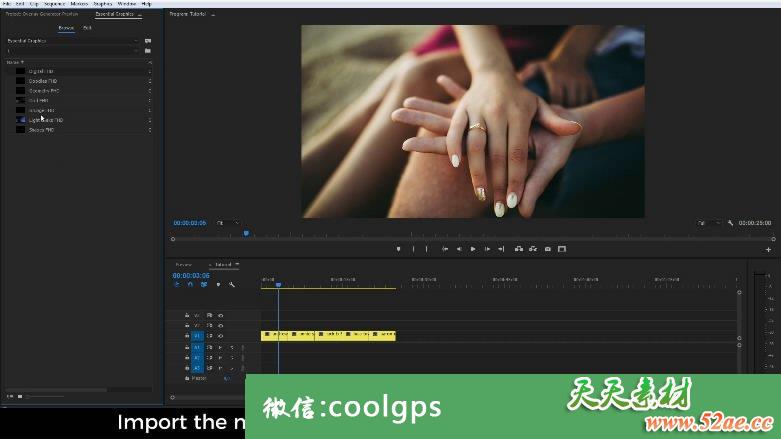This screenshot has width=781, height=439.
Task: Toggle V2 track output eye
Action: (x=221, y=325)
